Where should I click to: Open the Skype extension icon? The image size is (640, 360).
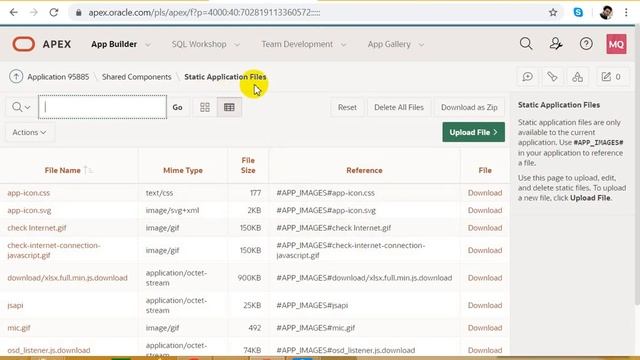(x=578, y=12)
